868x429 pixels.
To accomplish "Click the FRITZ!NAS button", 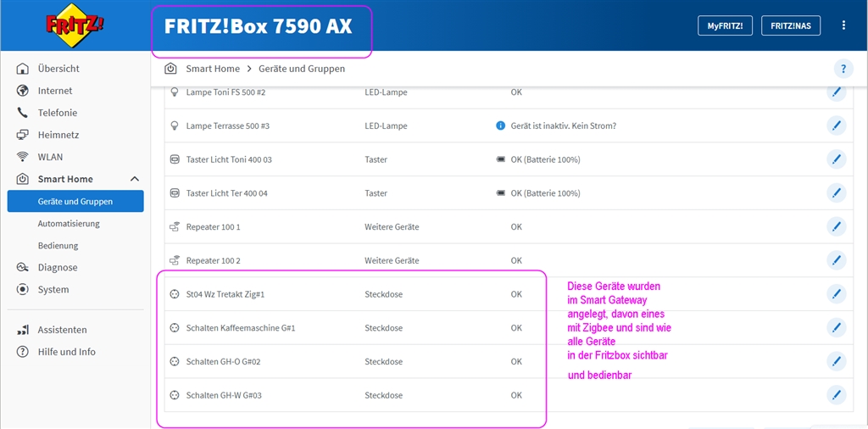I will (791, 25).
